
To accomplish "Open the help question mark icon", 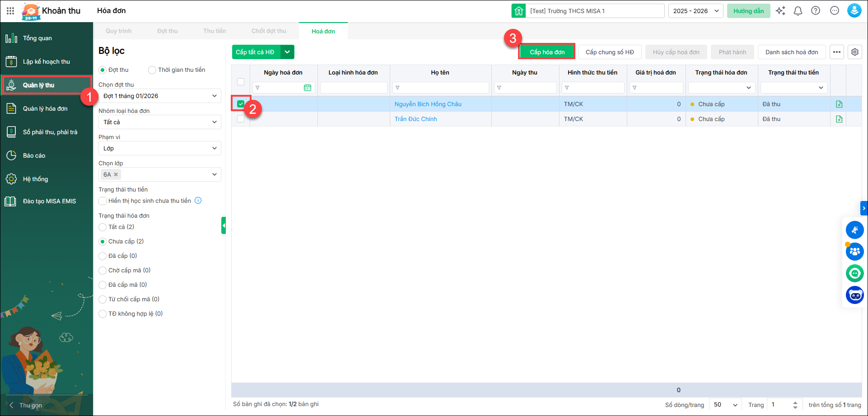I will [x=816, y=11].
